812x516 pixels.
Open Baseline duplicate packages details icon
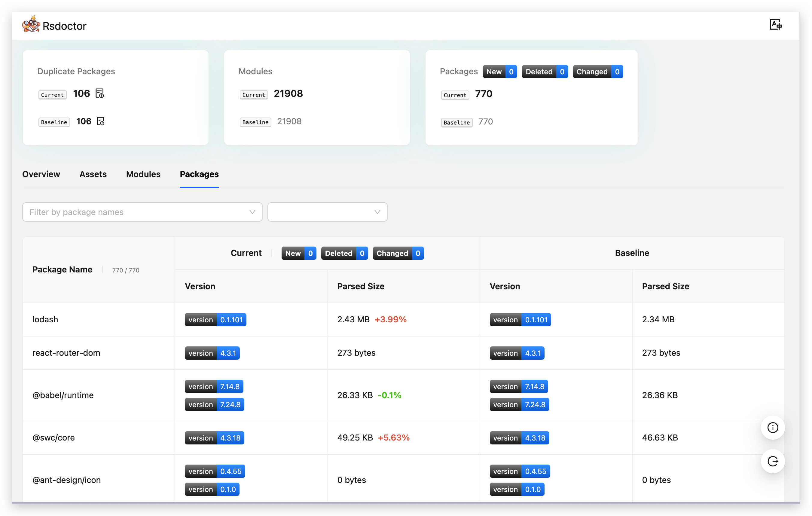pos(100,121)
